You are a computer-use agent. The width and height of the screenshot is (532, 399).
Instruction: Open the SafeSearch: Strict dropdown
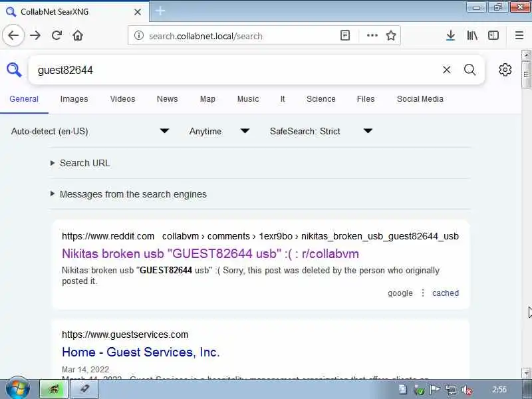tap(321, 131)
